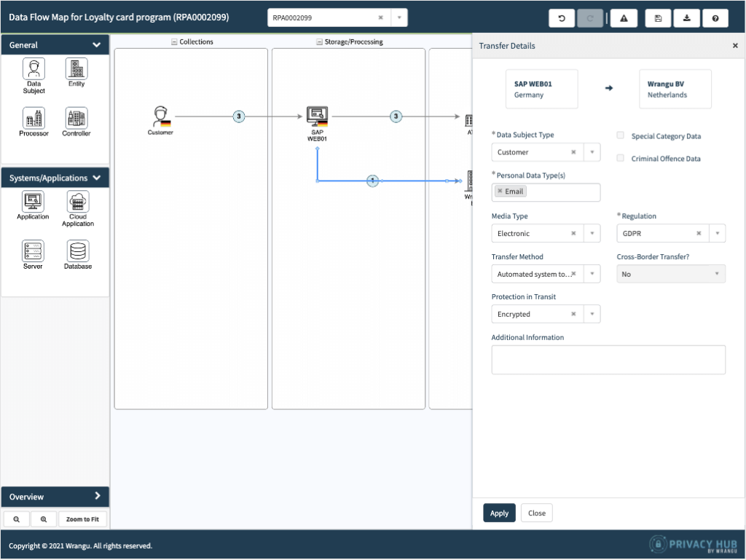Collapse the Collections column toggle

pyautogui.click(x=174, y=42)
